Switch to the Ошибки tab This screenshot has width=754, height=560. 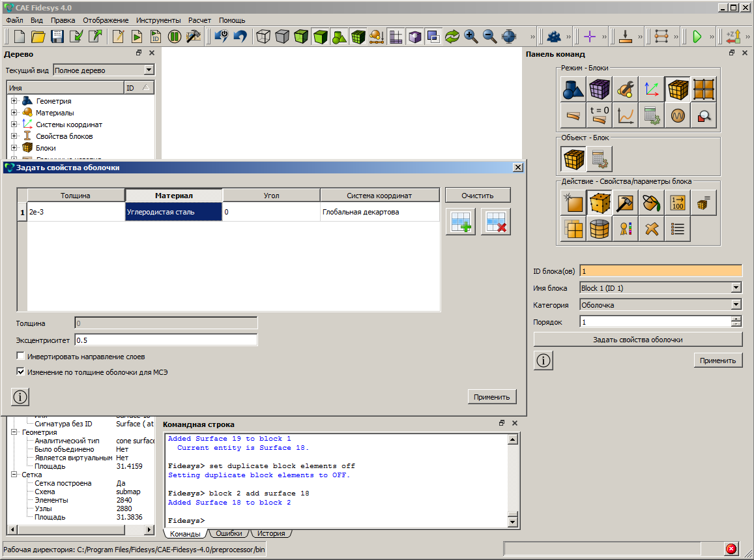point(229,533)
